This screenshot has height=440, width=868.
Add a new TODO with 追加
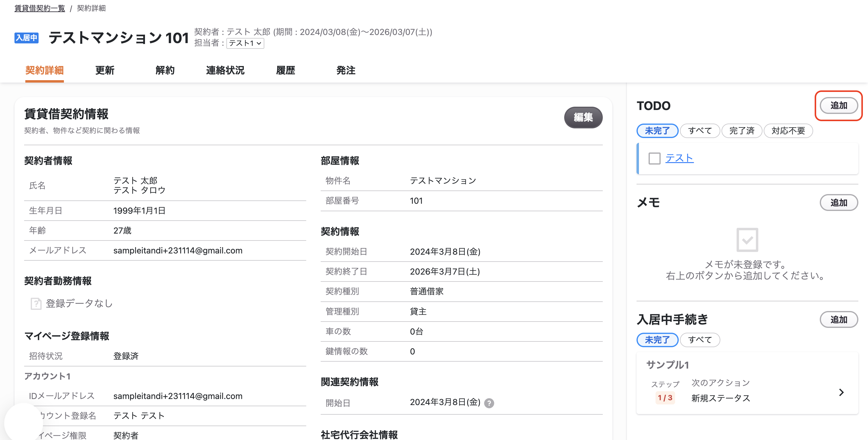838,105
